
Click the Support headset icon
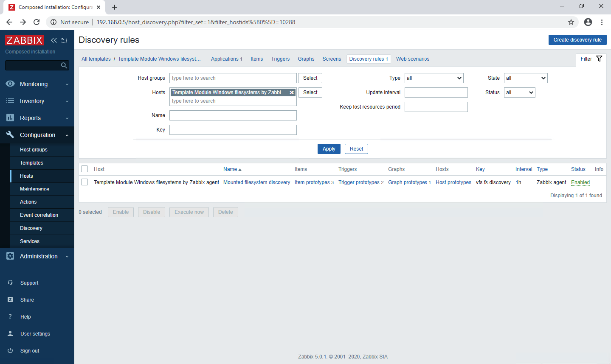[10, 283]
